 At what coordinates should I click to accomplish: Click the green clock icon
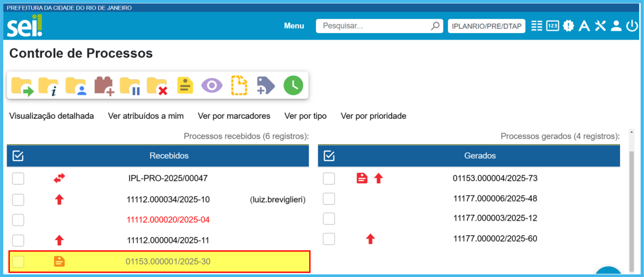pyautogui.click(x=293, y=86)
